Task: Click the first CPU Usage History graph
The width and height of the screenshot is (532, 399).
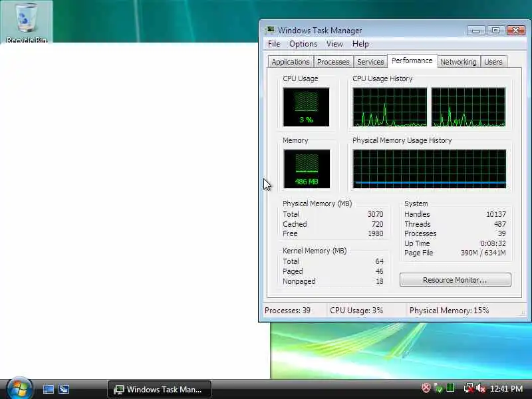Action: coord(390,107)
